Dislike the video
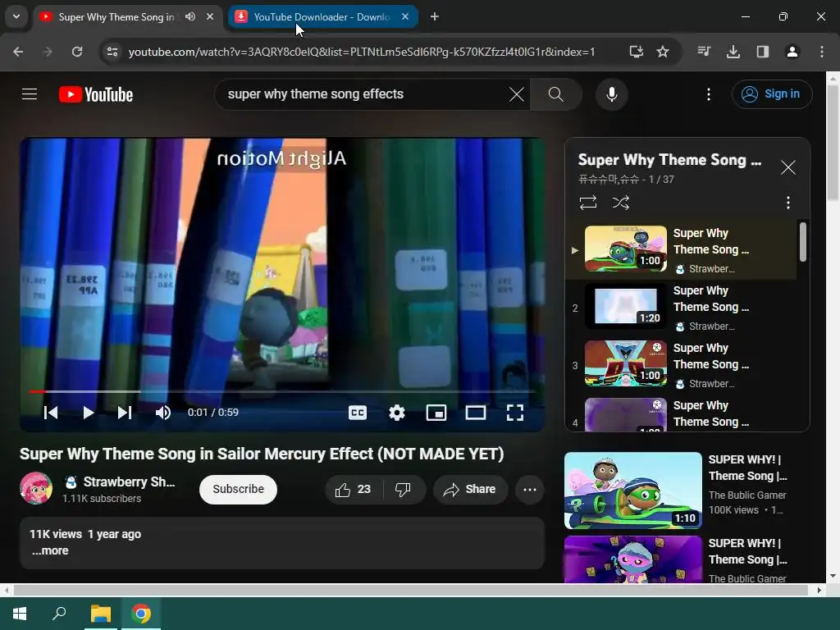The width and height of the screenshot is (840, 630). point(403,489)
